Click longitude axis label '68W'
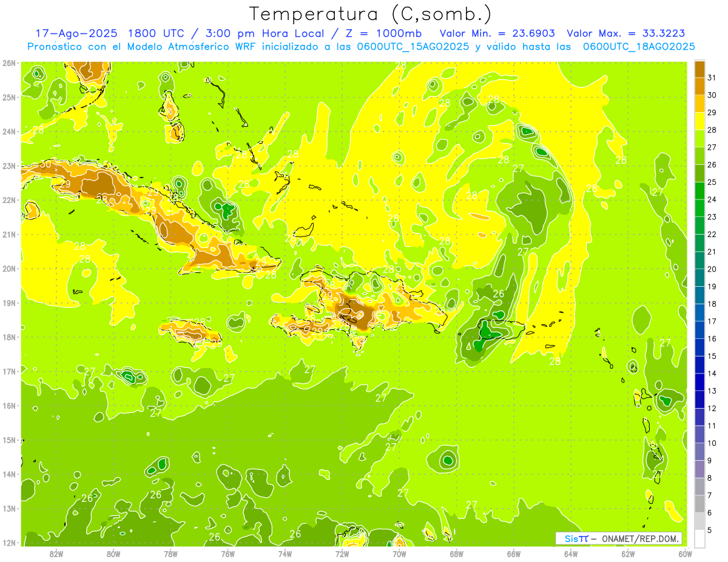Screen dimensions: 728x562 click(456, 553)
